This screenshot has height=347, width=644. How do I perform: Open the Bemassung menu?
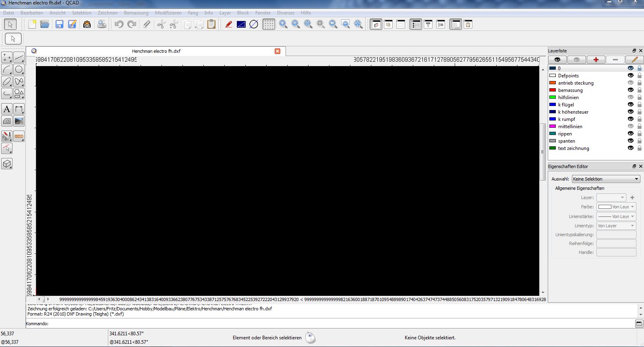[136, 13]
